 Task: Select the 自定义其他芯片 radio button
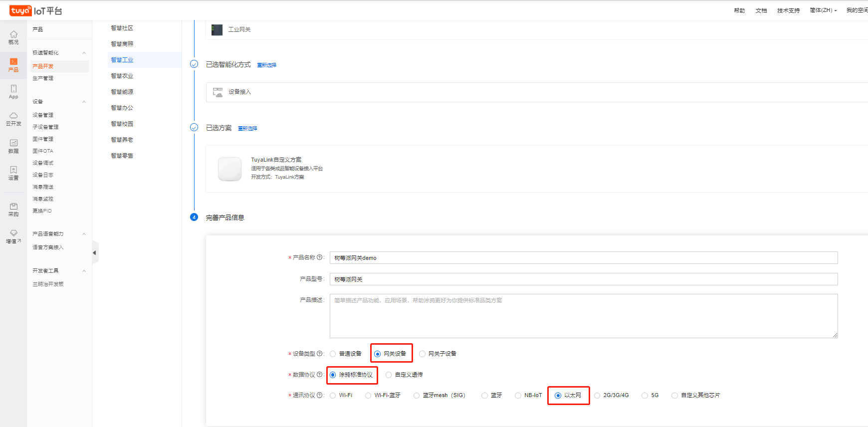tap(675, 396)
